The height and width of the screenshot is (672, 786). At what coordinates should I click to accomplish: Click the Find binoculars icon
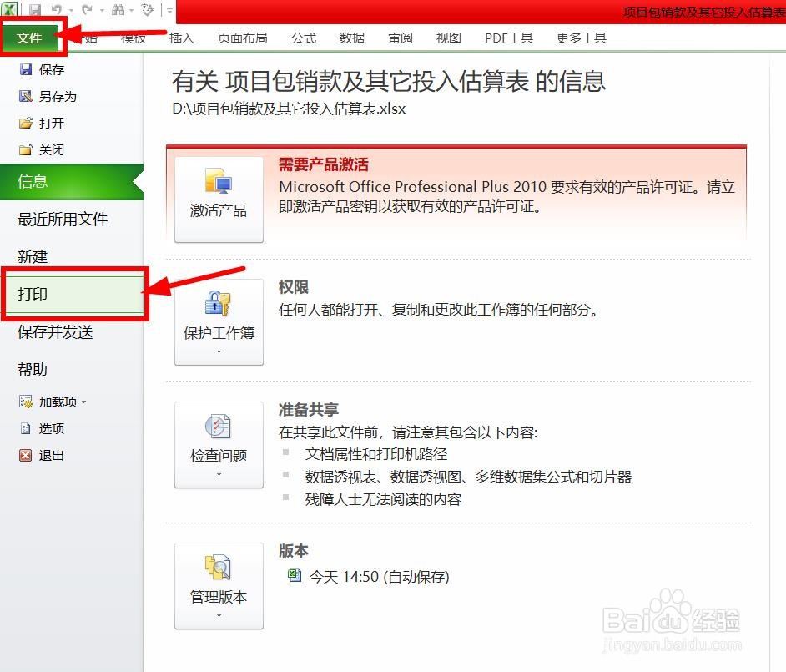119,9
